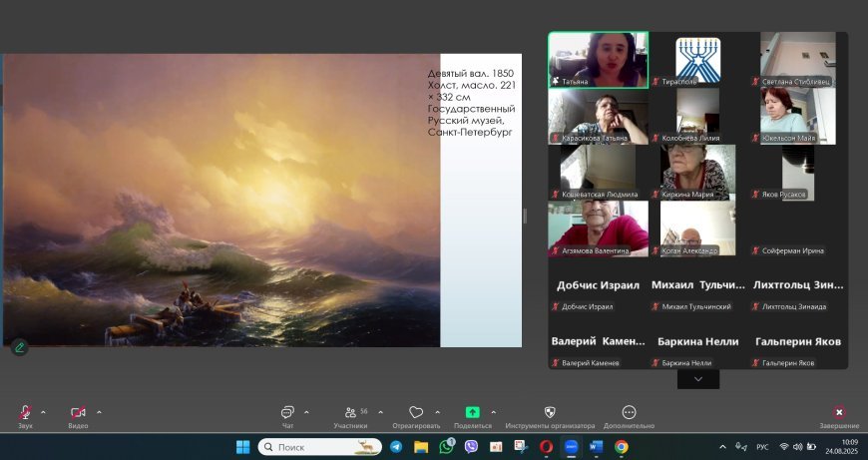Click the Добчис Израил participant tile
The image size is (868, 460).
click(599, 285)
